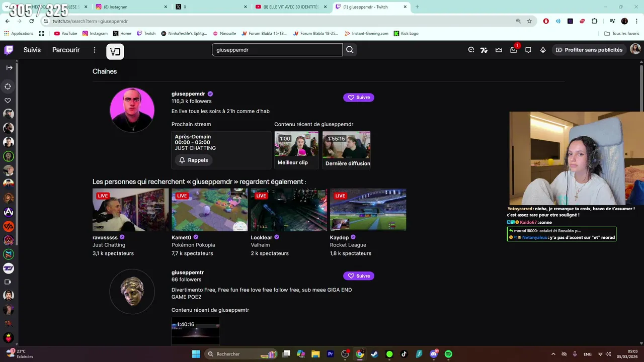This screenshot has width=644, height=362.
Task: Open Instant-Gaming.com bookmark
Action: click(366, 33)
